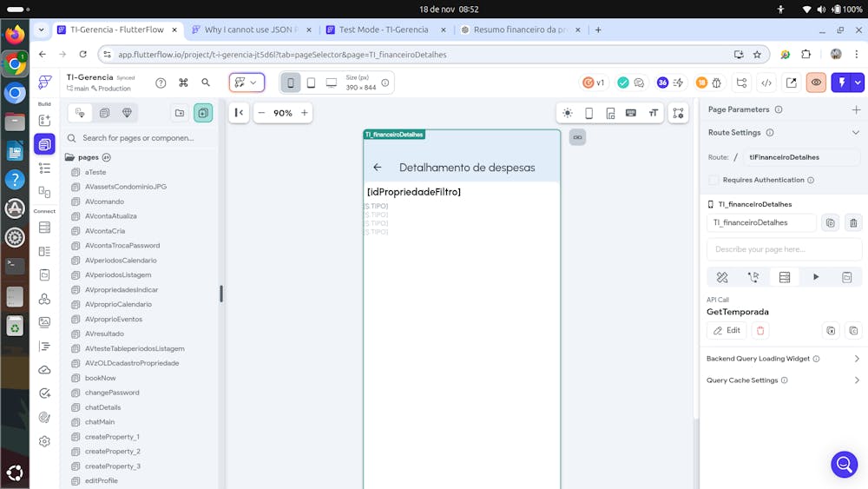Open the canvas tool selector dropdown
Screen dimensions: 868x489
247,83
